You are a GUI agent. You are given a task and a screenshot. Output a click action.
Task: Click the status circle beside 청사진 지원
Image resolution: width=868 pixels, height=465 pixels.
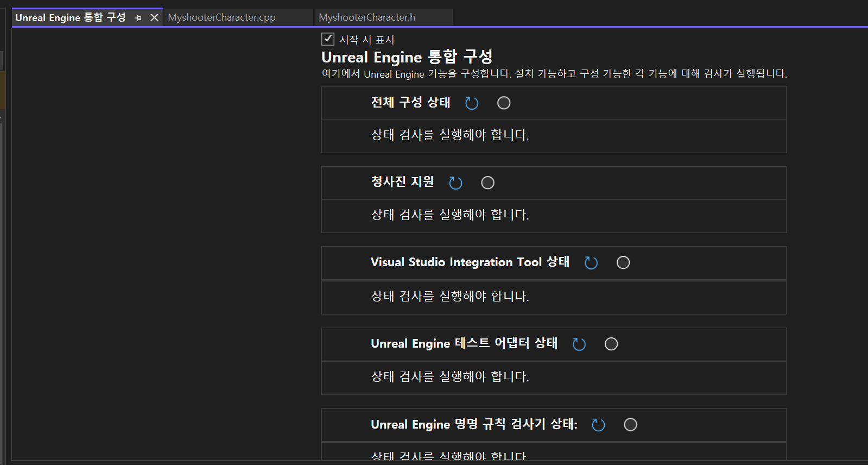487,183
